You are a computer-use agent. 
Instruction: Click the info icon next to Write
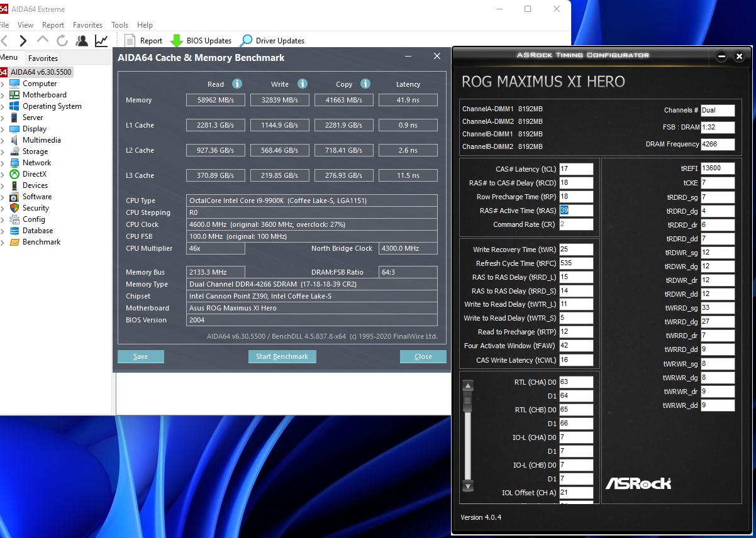pyautogui.click(x=303, y=84)
